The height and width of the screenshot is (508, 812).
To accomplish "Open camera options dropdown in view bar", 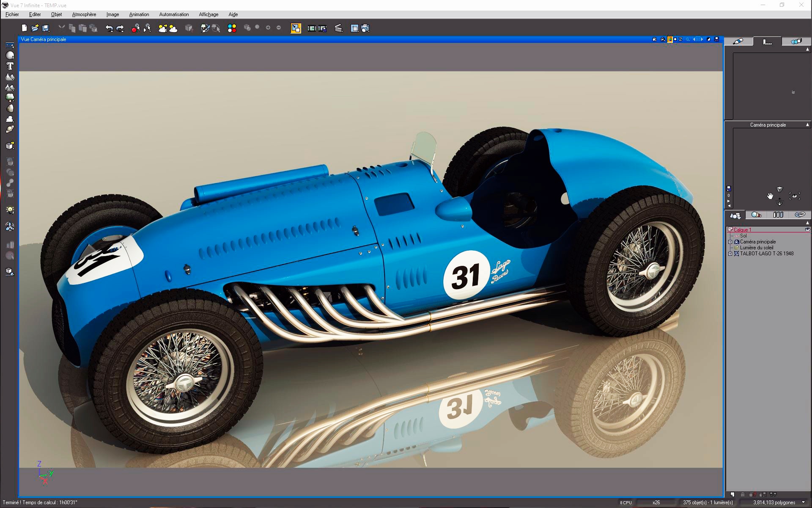I will [663, 39].
